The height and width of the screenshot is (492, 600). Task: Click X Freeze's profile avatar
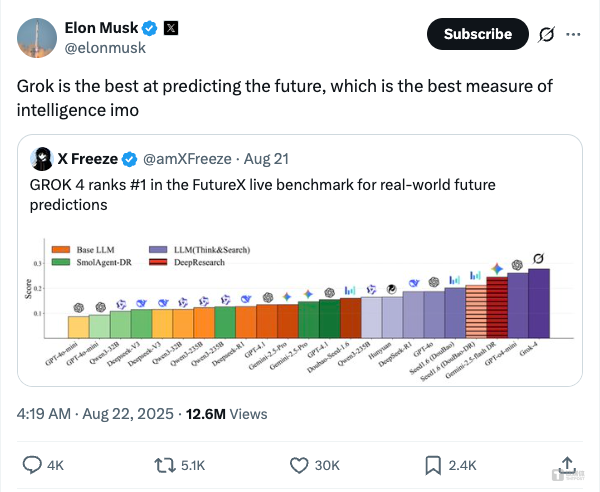pos(42,158)
